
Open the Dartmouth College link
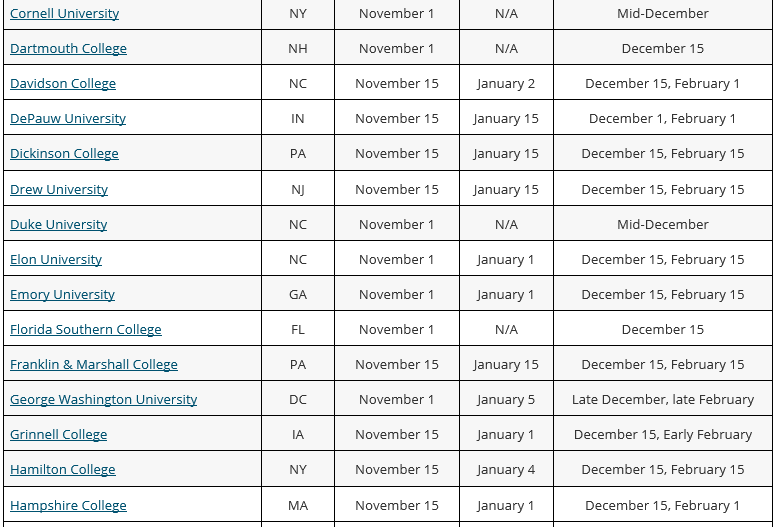68,48
